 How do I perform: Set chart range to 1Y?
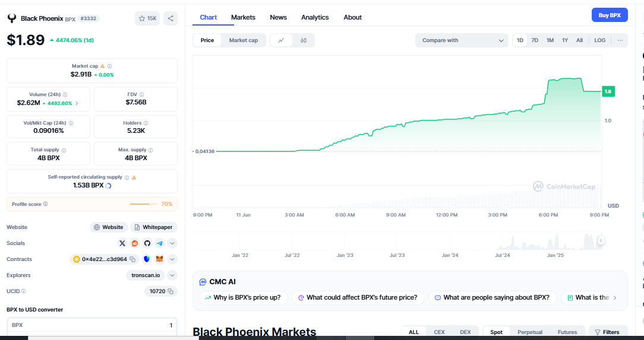(565, 40)
